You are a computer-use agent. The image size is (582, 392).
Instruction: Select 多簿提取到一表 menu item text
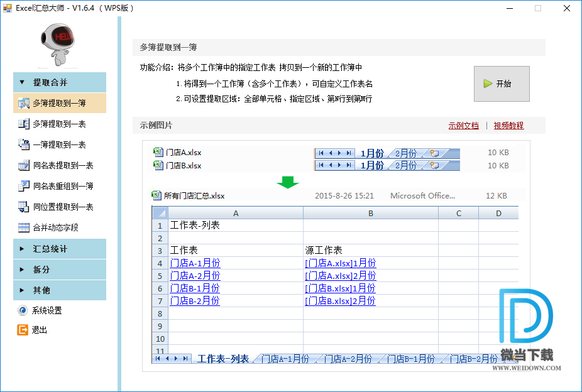[59, 124]
